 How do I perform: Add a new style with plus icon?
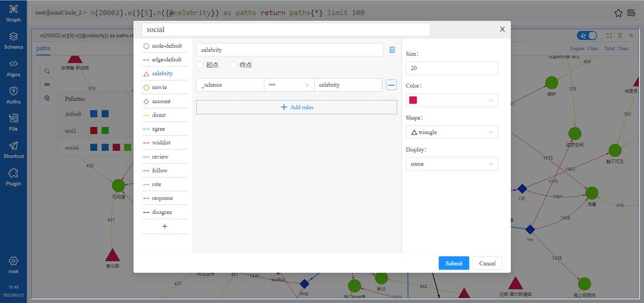pos(165,226)
